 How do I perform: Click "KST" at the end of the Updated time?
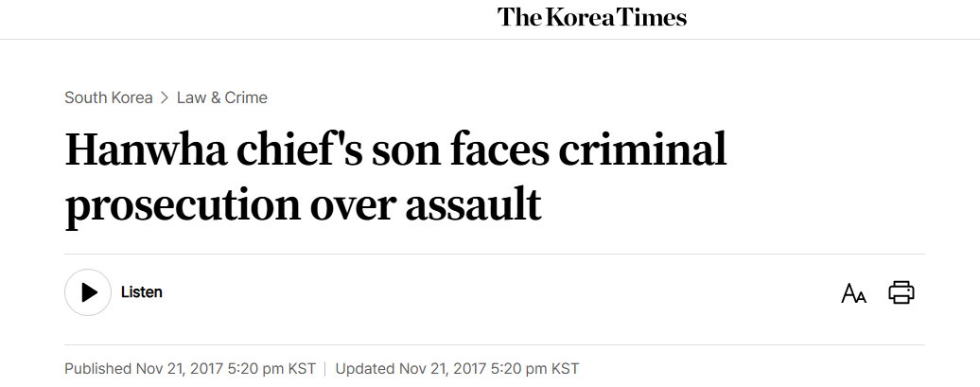pyautogui.click(x=565, y=368)
